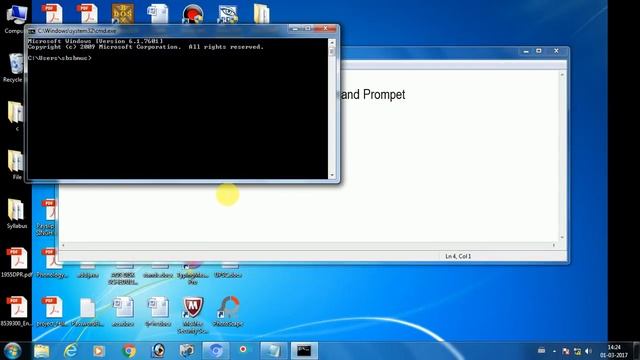
Task: Minimize the cmd.exe window
Action: pos(295,29)
